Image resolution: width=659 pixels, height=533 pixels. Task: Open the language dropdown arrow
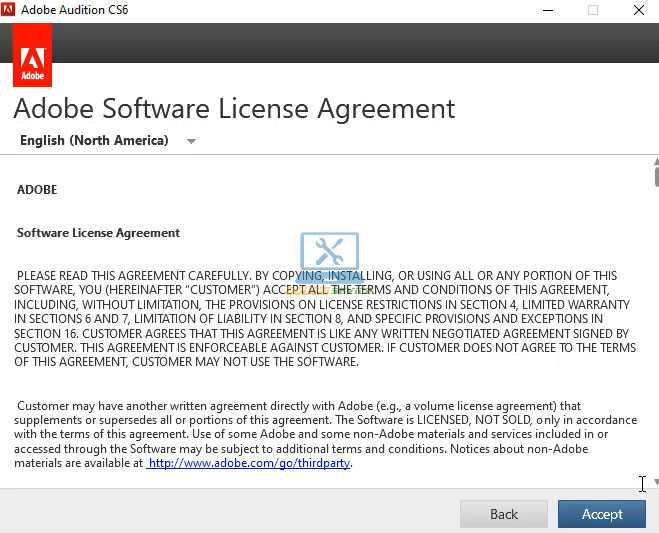[191, 141]
